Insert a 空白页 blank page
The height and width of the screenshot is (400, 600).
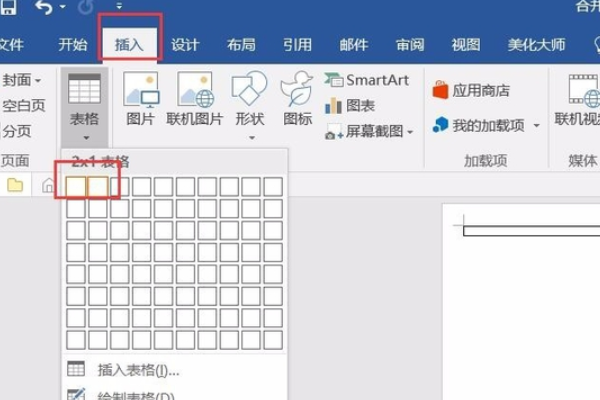(x=24, y=106)
